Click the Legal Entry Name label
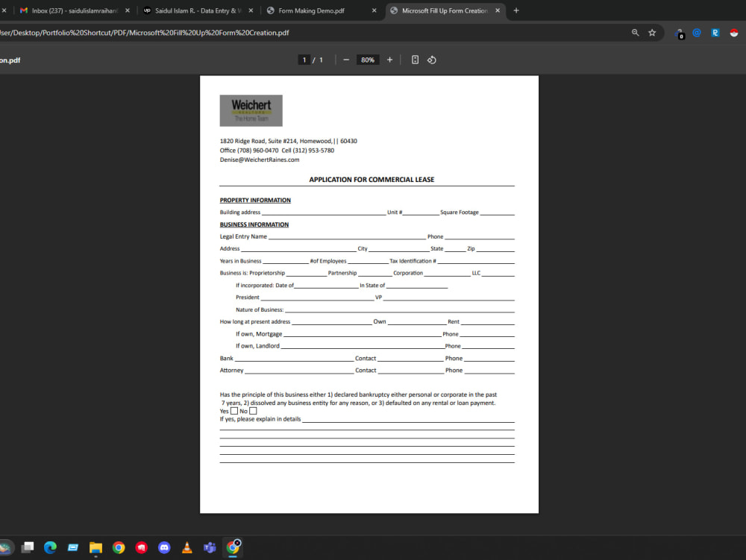Screen dimensions: 746x560 click(x=243, y=236)
